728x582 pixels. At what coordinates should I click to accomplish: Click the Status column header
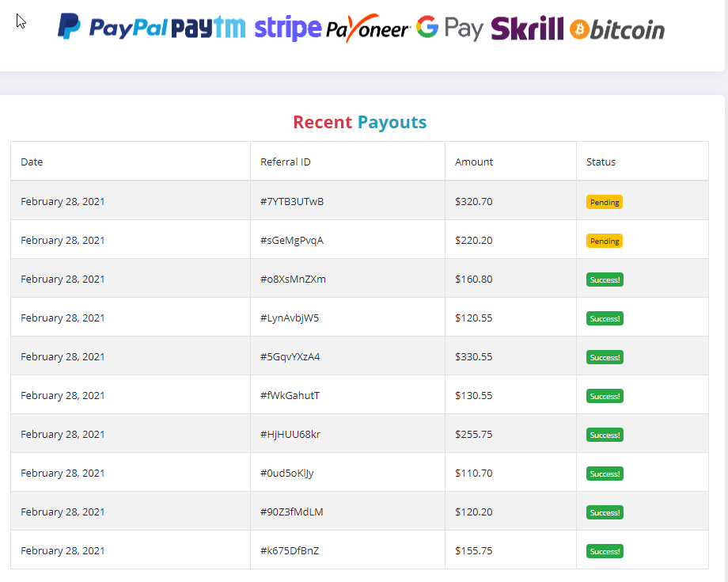point(601,162)
